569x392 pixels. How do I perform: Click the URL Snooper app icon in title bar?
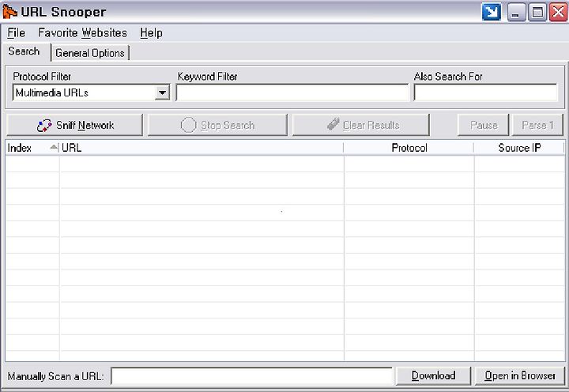point(9,11)
